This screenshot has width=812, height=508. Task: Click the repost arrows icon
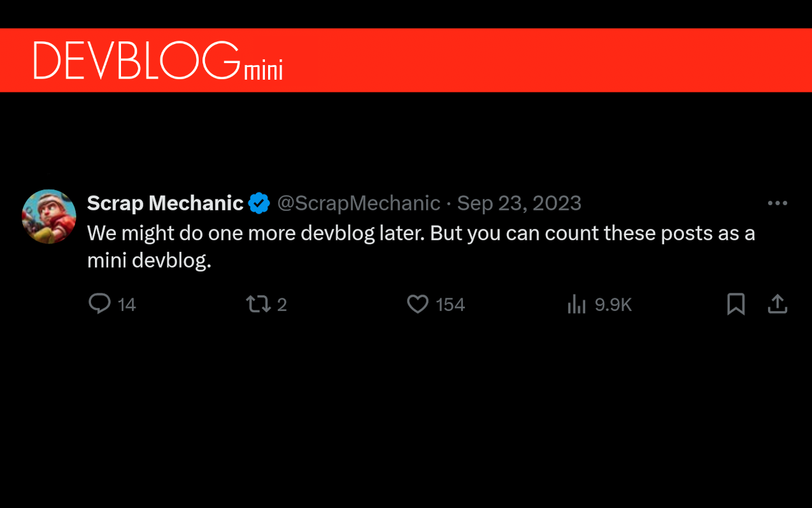[258, 304]
